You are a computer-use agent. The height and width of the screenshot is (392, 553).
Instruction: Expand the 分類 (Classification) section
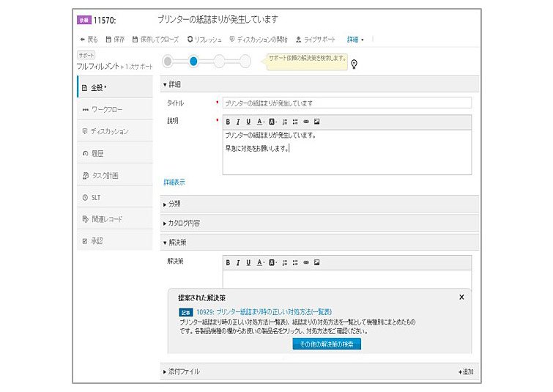click(319, 204)
